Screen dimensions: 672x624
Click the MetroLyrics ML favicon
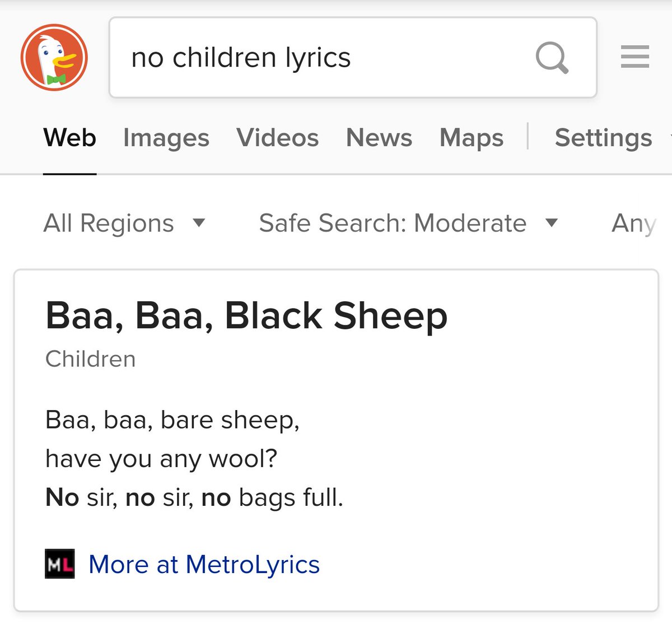click(59, 564)
